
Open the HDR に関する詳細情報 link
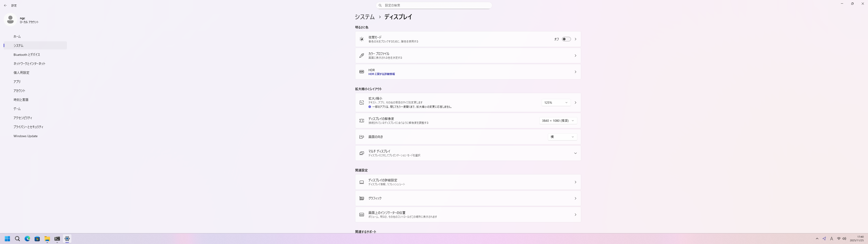click(381, 74)
